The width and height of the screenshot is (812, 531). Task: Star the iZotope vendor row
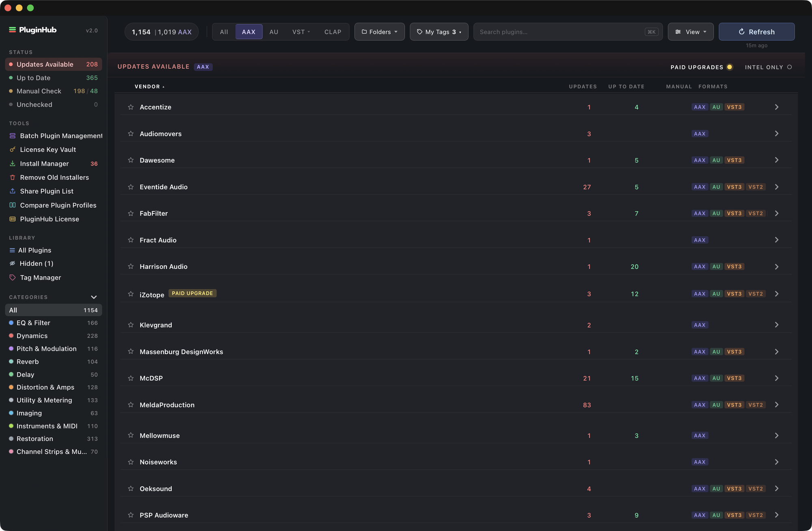(x=131, y=294)
